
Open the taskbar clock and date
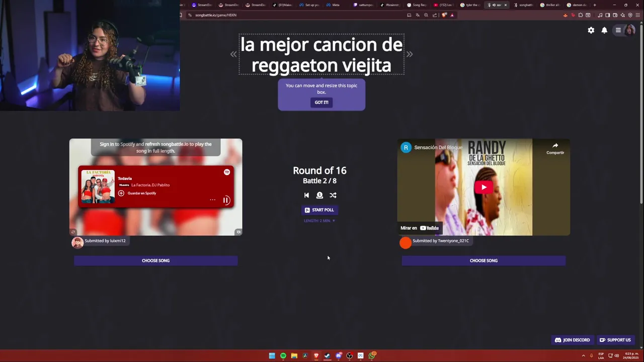point(631,355)
